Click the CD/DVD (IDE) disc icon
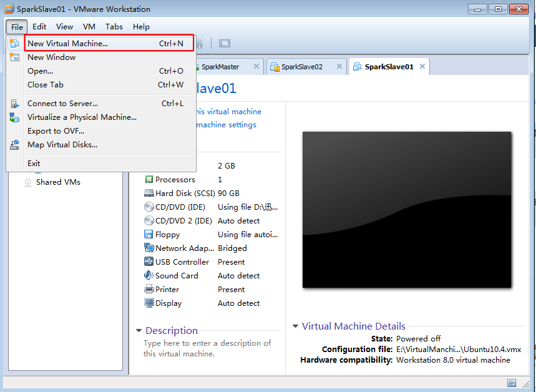This screenshot has width=536, height=392. (149, 207)
